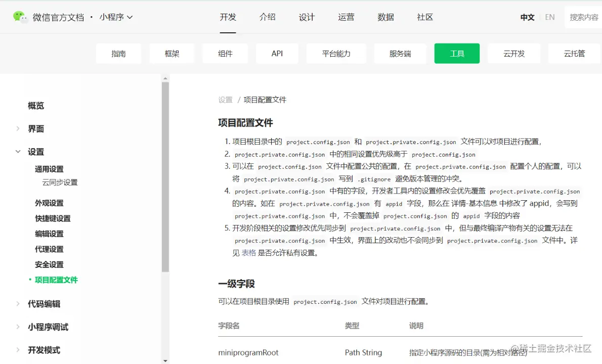Open the 微信官方文档 home link

58,17
